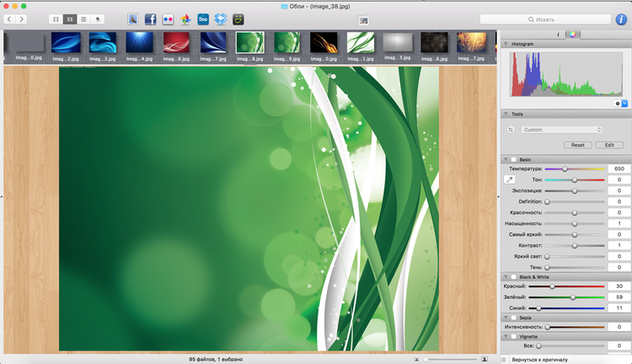Click status text '95 файлов, 1 выбрано'
Image resolution: width=632 pixels, height=364 pixels.
pos(216,359)
